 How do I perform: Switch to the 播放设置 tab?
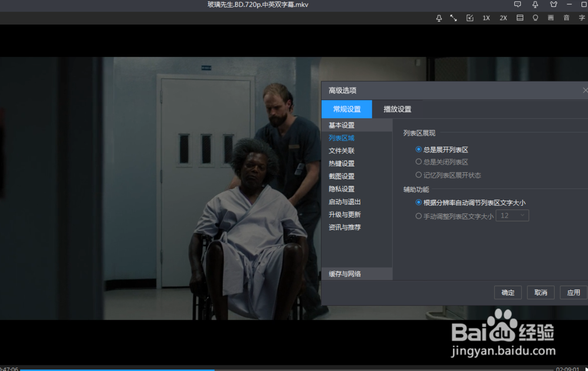click(397, 109)
